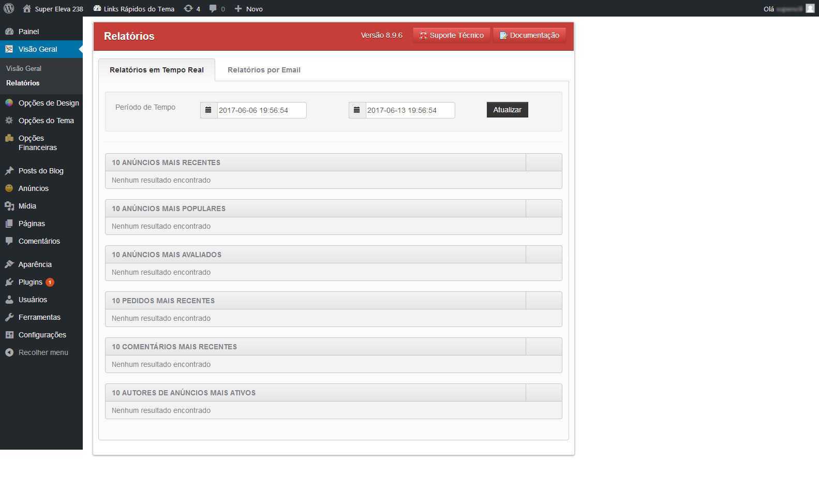This screenshot has width=819, height=504.
Task: Toggle the 10 Autores de Anúncios Mais Ativos panel
Action: point(543,393)
